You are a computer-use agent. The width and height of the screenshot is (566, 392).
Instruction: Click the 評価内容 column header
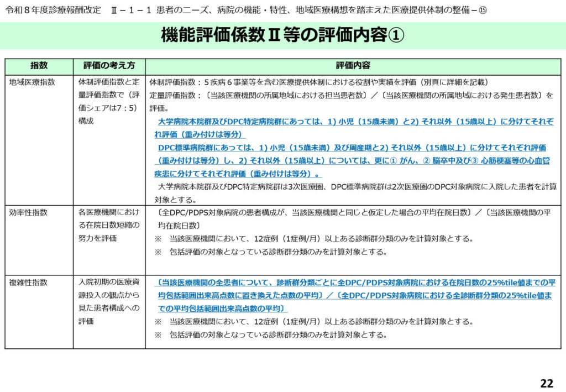coord(353,66)
